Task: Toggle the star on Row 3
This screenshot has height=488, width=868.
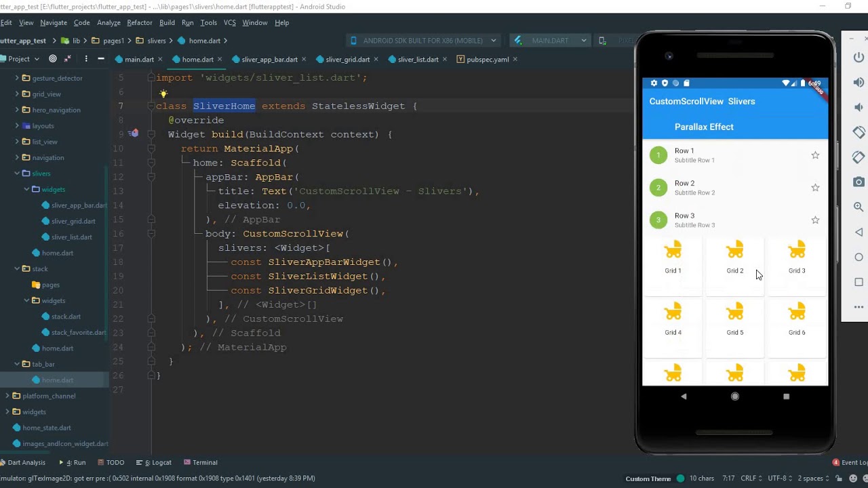Action: click(815, 220)
